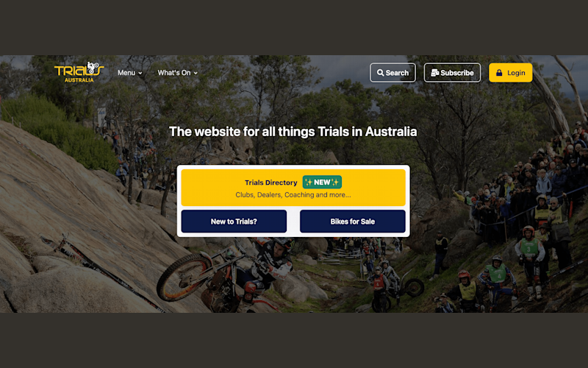Open the Bikes for Sale button
This screenshot has height=368, width=588.
pyautogui.click(x=353, y=222)
